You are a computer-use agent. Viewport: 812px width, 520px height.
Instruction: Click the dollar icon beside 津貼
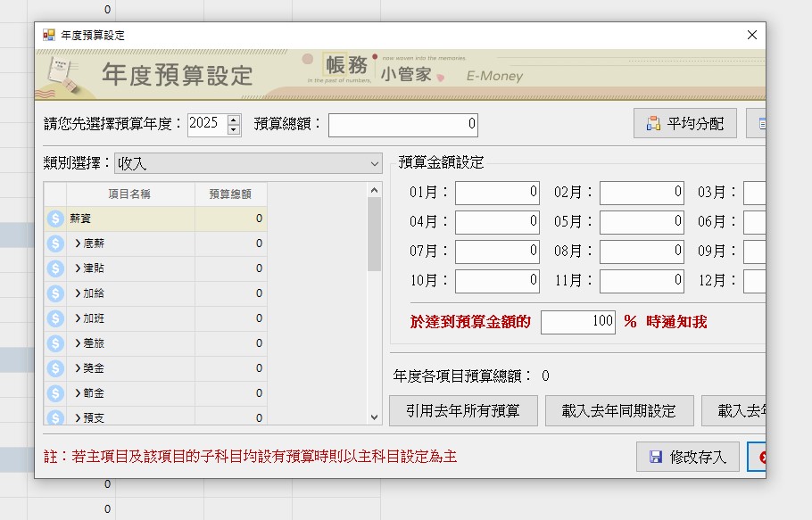click(x=55, y=268)
